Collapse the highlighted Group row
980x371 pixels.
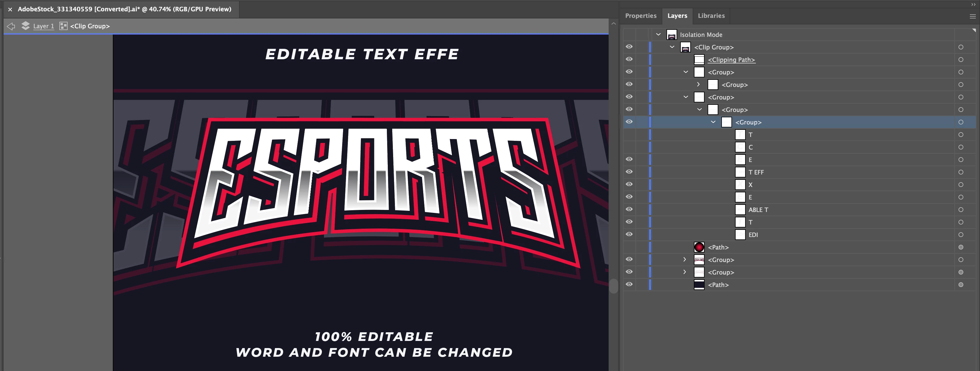[x=713, y=122]
